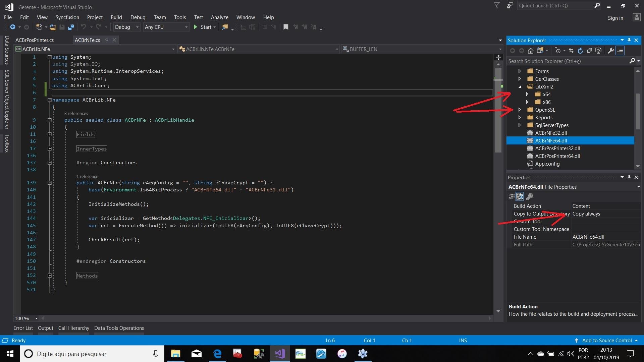The image size is (644, 362).
Task: Expand the x64 subfolder of LibXml2
Action: pyautogui.click(x=527, y=94)
